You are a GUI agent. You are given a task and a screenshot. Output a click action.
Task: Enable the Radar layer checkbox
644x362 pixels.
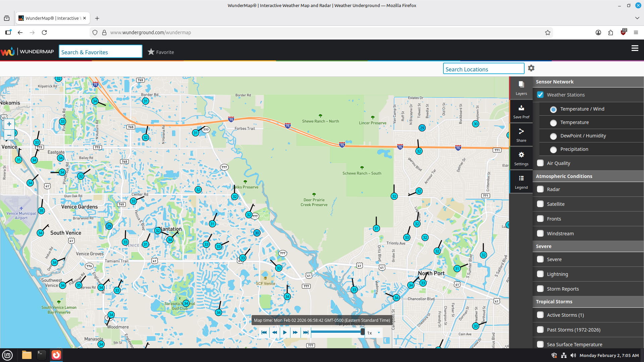540,189
